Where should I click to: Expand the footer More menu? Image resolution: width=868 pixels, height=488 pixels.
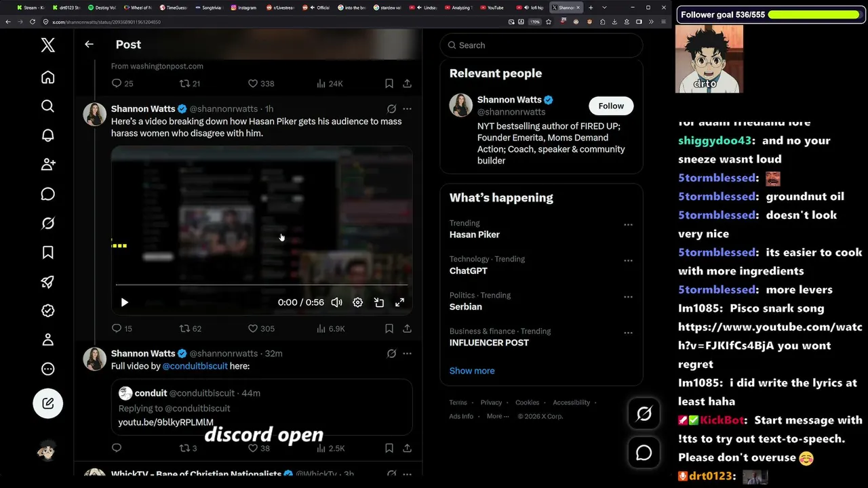click(498, 416)
